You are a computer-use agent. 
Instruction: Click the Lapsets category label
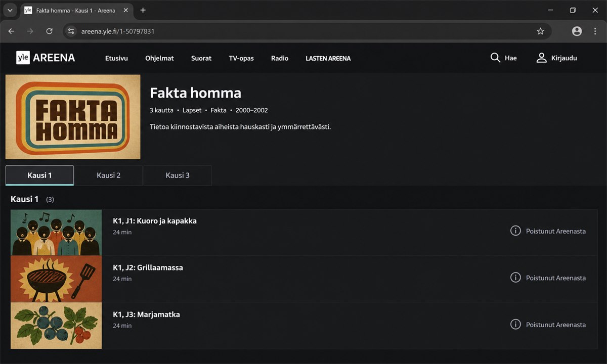tap(192, 110)
